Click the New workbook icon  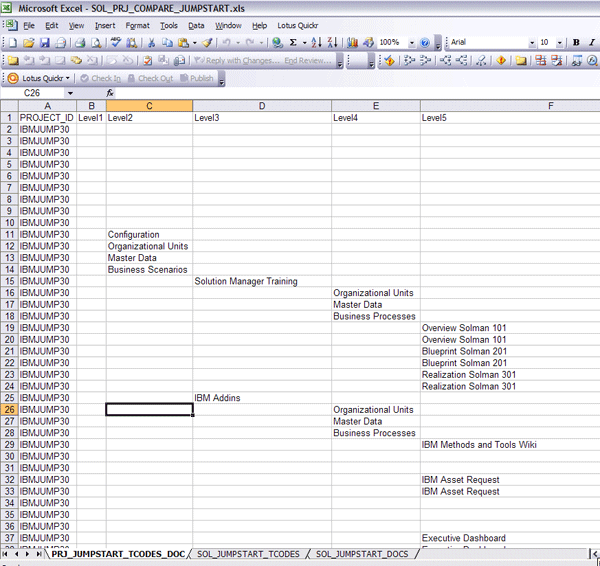pos(12,43)
